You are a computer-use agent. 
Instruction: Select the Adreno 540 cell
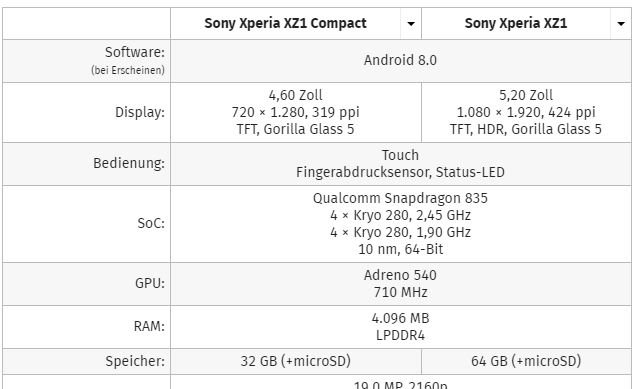[401, 284]
